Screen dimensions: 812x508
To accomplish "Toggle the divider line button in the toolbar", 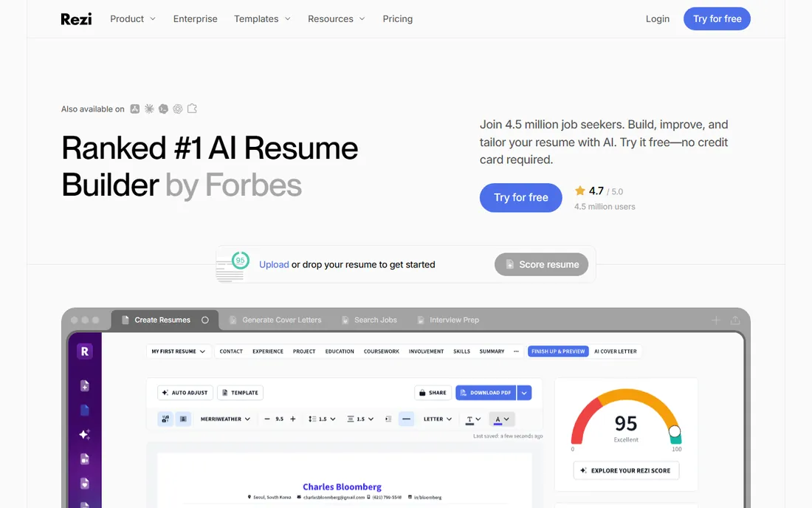I will click(x=407, y=419).
